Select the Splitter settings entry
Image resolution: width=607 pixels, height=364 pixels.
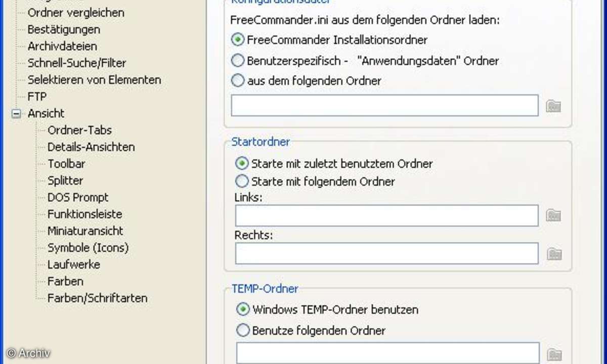(65, 180)
